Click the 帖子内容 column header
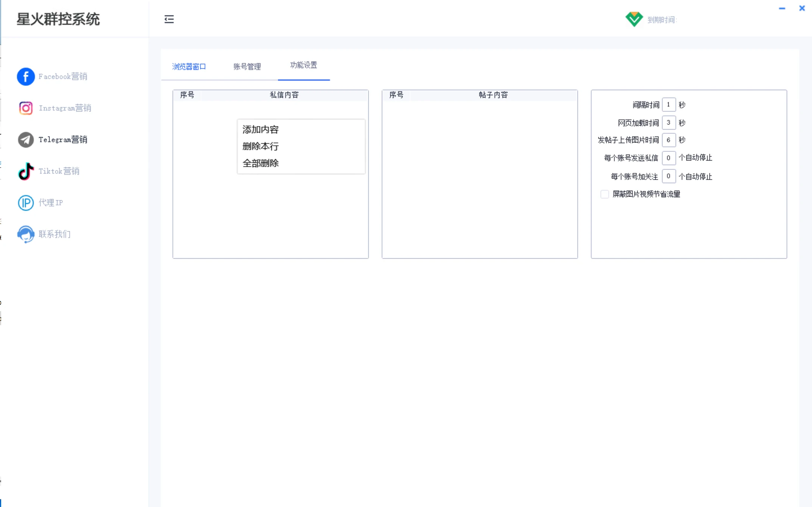The width and height of the screenshot is (812, 507). point(493,95)
